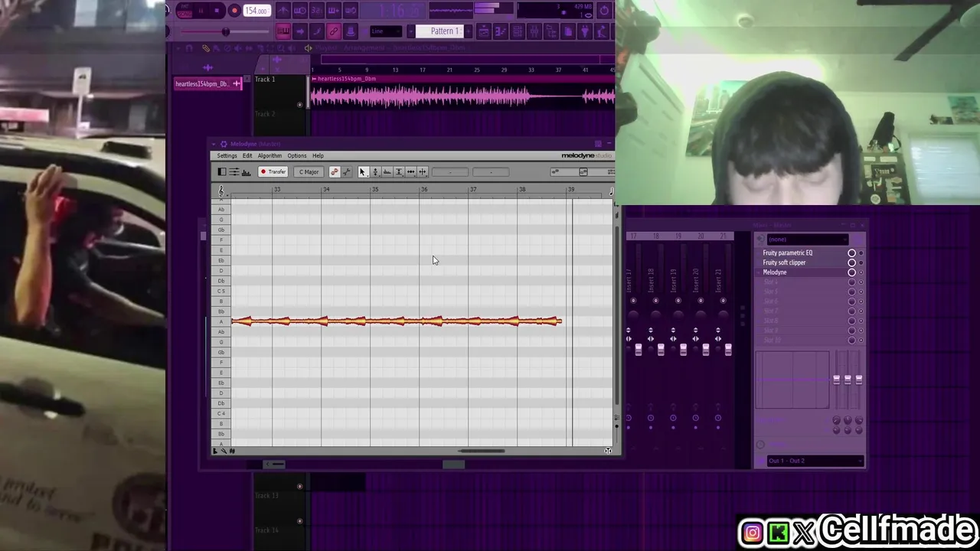Click the X logo icon in overlay
The image size is (980, 551).
pyautogui.click(x=804, y=533)
